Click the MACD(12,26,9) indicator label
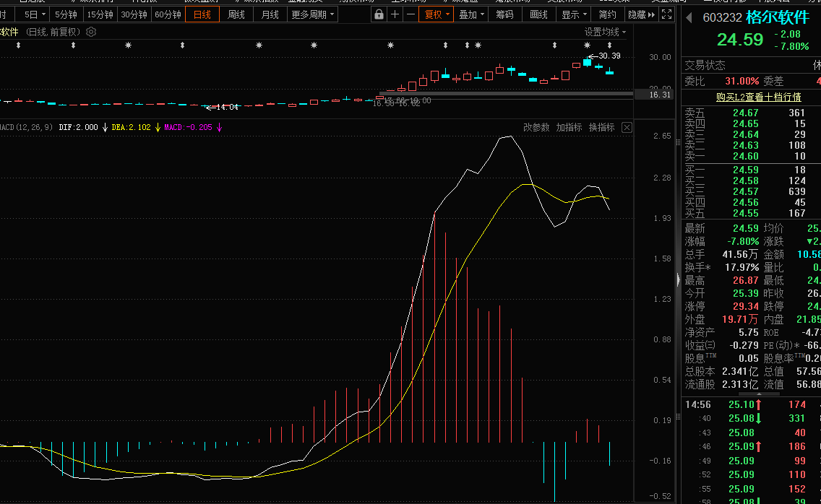 [26, 127]
